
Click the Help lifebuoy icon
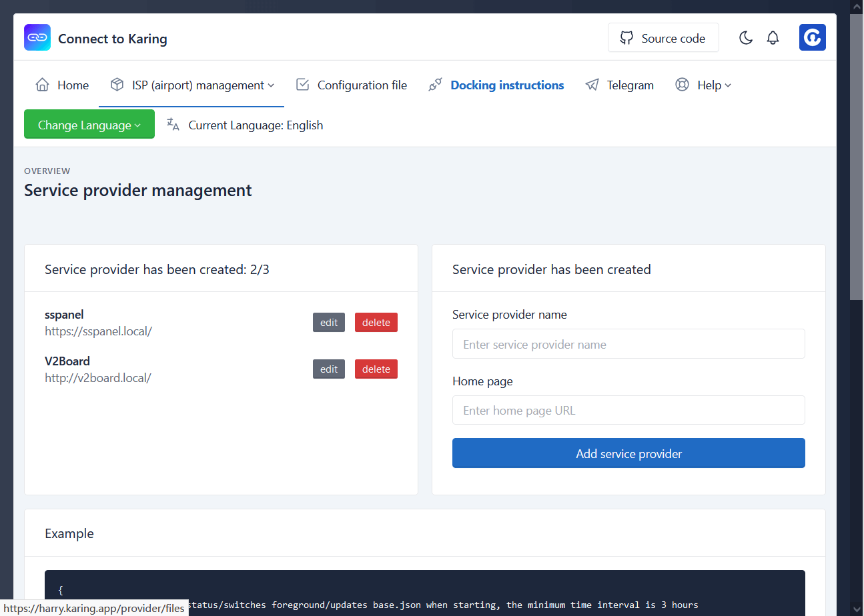682,85
